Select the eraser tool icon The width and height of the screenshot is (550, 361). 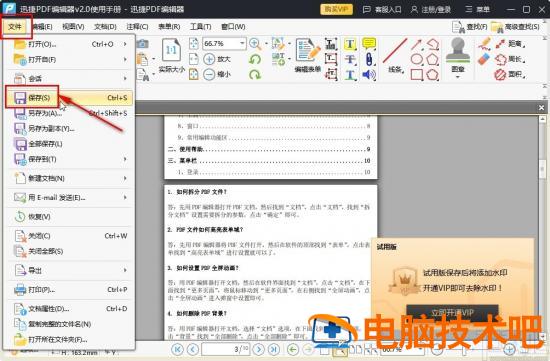point(484,59)
